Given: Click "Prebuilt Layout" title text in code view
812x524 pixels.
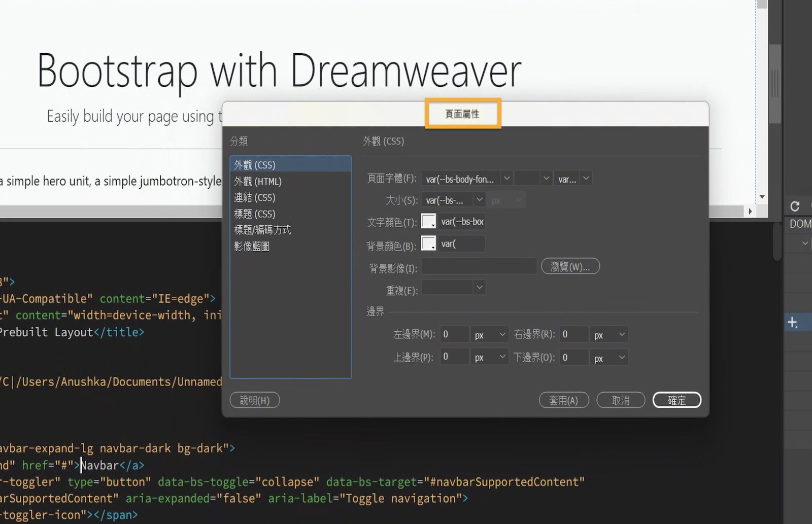Looking at the screenshot, I should 46,332.
